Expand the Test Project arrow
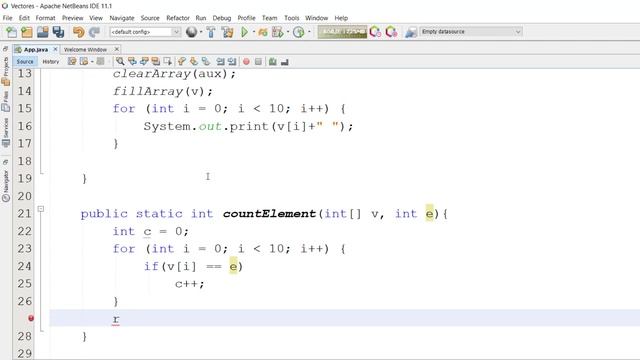Screen dimensions: 640x360 288,32
